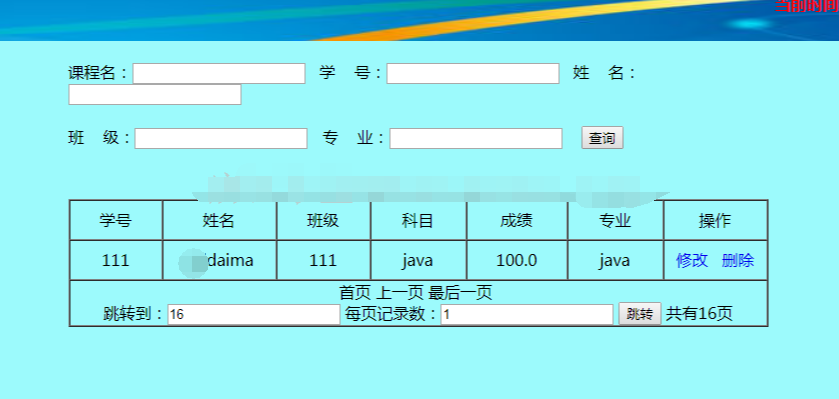Select the 姓名 column header

[x=219, y=220]
